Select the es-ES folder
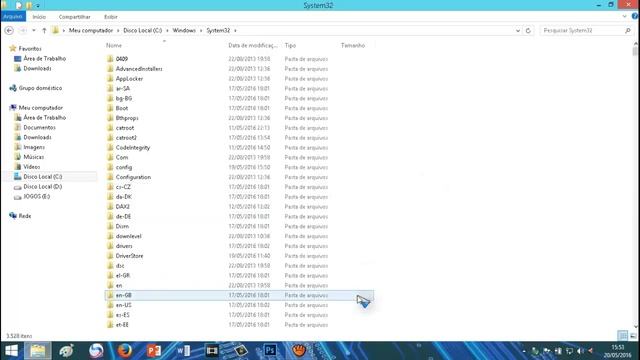Screen dimensions: 640x360 click(x=122, y=315)
